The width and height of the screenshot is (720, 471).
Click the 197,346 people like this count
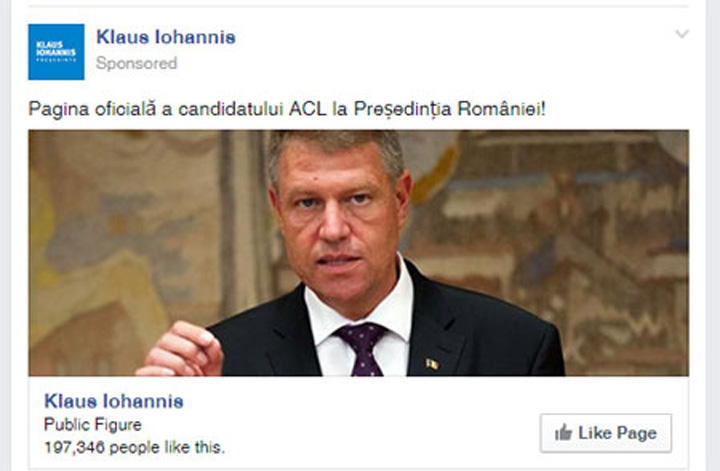tap(135, 447)
